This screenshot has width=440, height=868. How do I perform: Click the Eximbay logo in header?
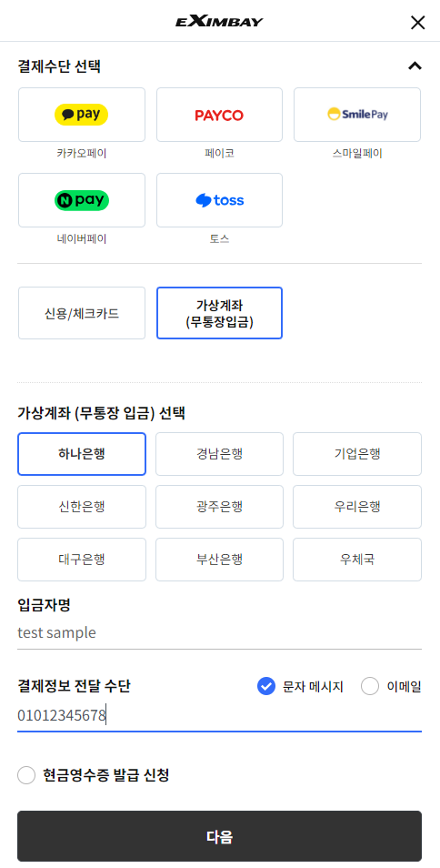(219, 22)
